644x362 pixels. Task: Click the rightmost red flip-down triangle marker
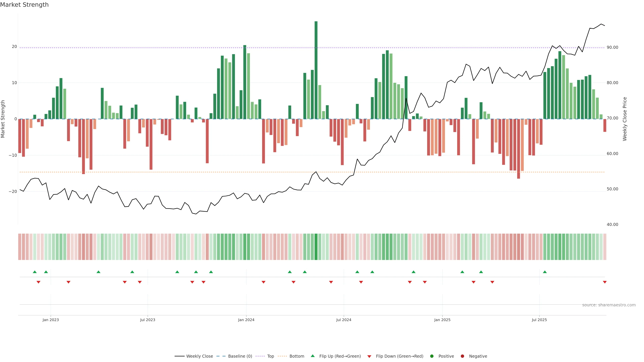(604, 282)
